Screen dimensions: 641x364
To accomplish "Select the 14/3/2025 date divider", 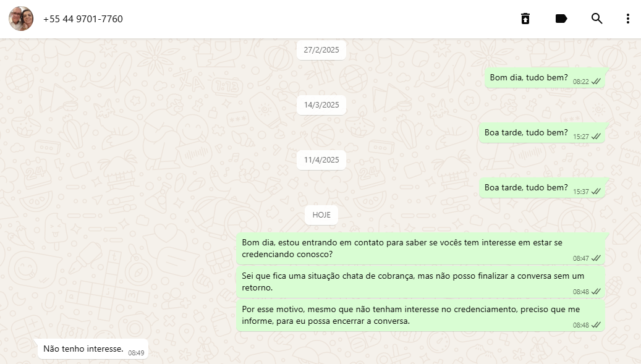I will pyautogui.click(x=321, y=105).
